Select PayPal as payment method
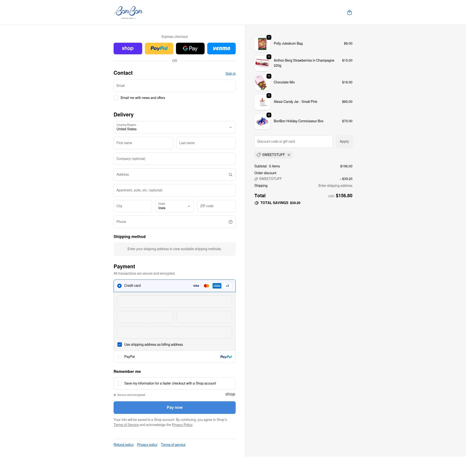Screen dimensions: 466x476 [119, 357]
